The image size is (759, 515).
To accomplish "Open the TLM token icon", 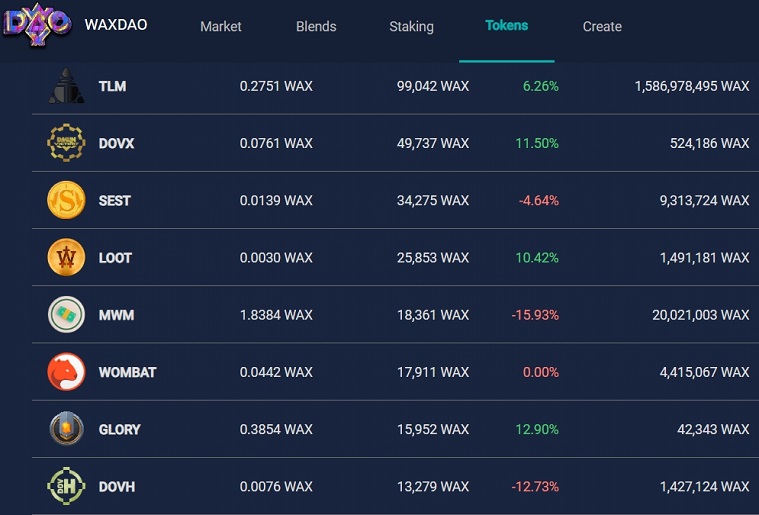I will [66, 86].
